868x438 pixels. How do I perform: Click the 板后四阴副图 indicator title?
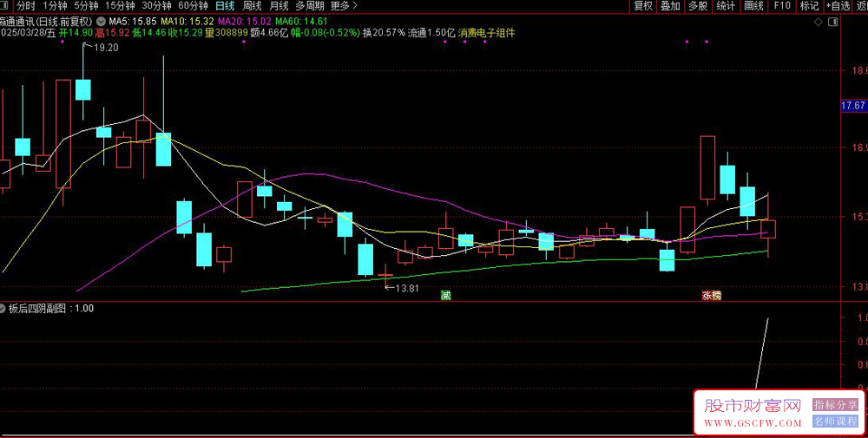39,309
